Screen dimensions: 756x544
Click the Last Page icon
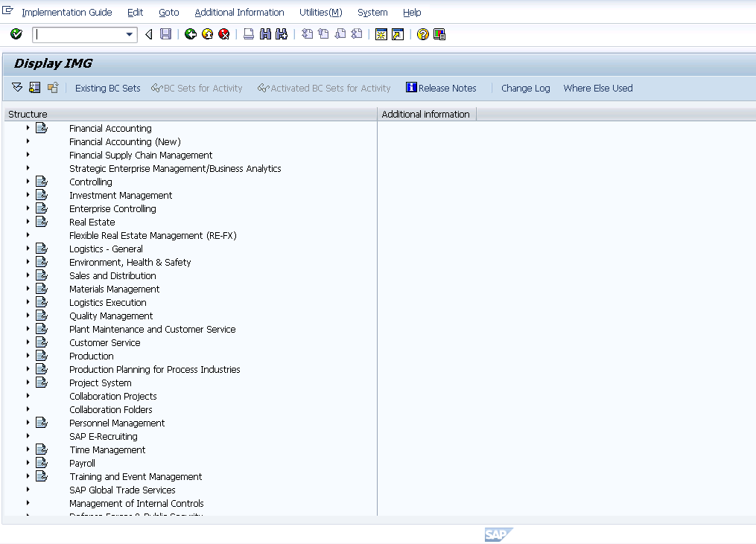tap(357, 34)
